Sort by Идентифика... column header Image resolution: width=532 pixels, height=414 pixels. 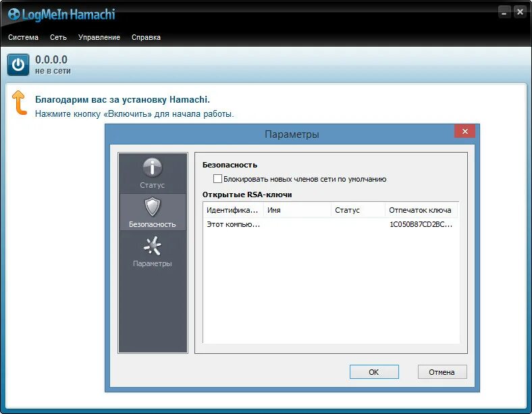234,210
